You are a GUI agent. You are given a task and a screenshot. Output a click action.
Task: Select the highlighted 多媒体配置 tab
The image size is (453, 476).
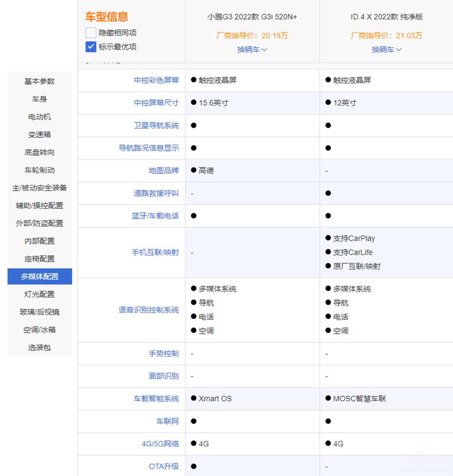pos(39,276)
